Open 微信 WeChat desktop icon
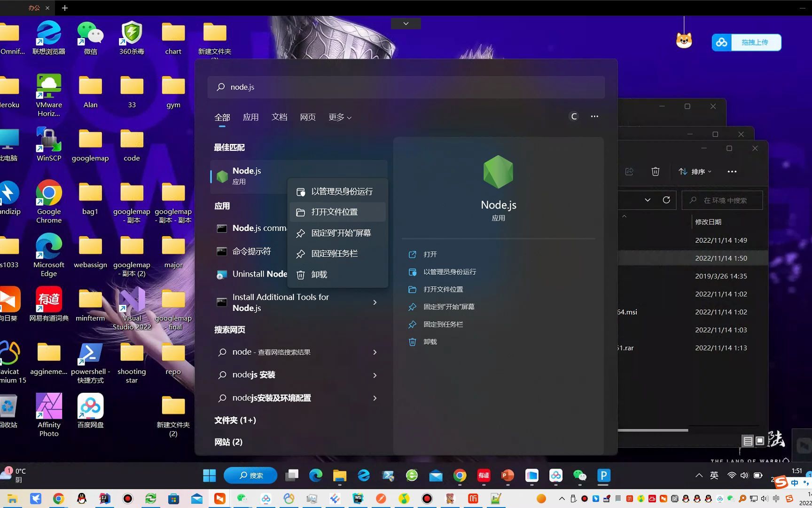Viewport: 812px width, 508px height. pyautogui.click(x=90, y=38)
